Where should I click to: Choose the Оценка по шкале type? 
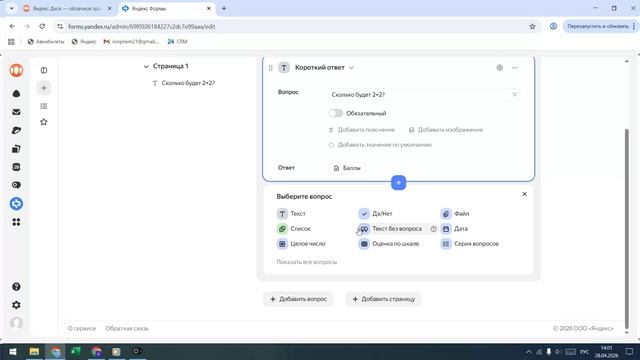pos(389,244)
